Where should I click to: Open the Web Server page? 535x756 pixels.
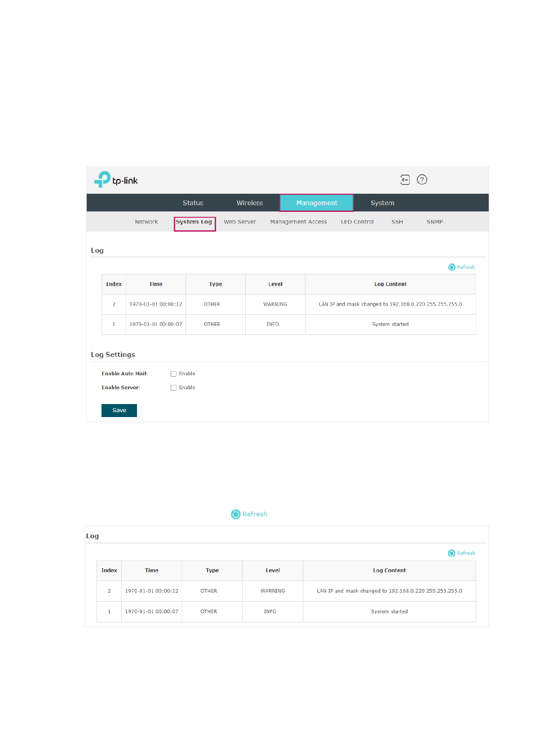pyautogui.click(x=240, y=222)
